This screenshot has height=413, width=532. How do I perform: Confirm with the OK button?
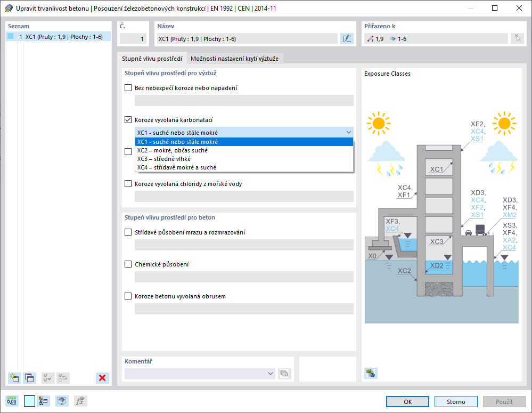pos(407,401)
